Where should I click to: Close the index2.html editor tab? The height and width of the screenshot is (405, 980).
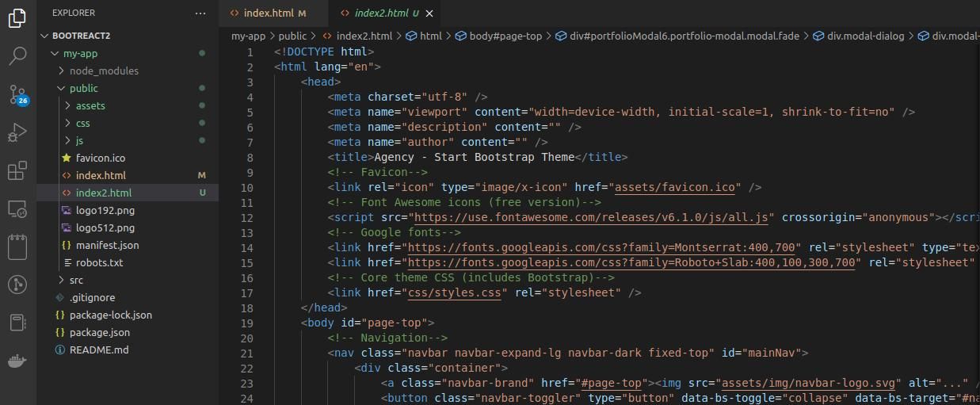(x=429, y=13)
